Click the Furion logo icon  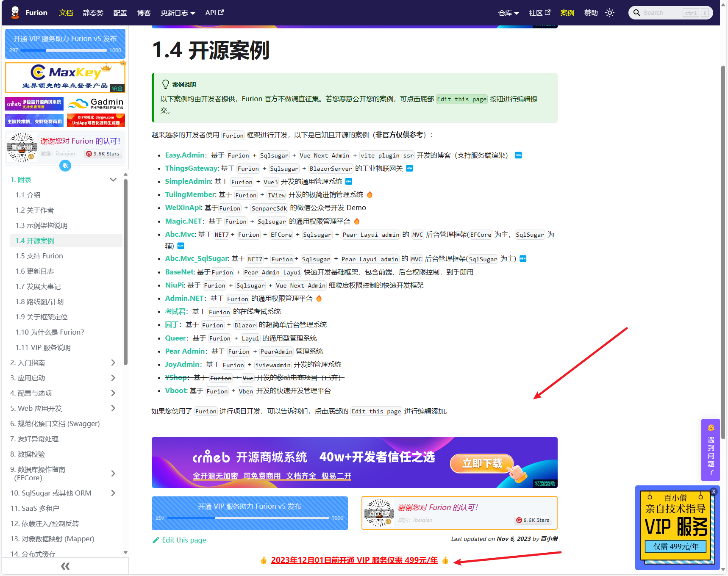coord(15,13)
